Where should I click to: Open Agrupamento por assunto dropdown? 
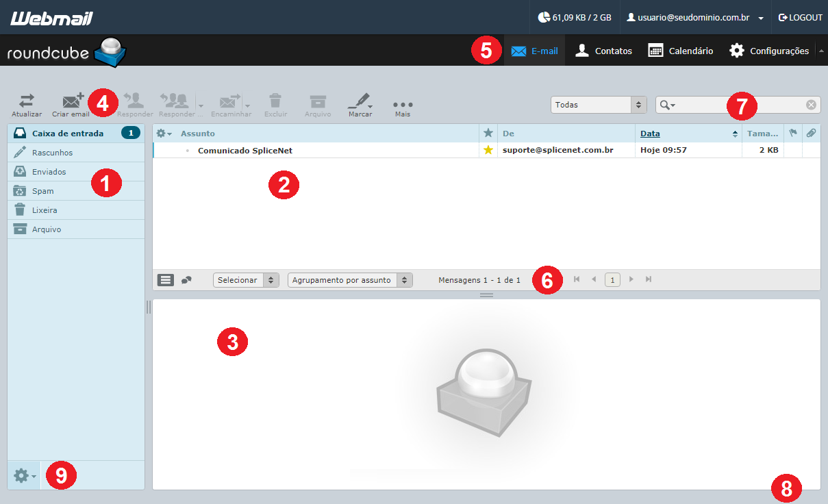[x=350, y=280]
